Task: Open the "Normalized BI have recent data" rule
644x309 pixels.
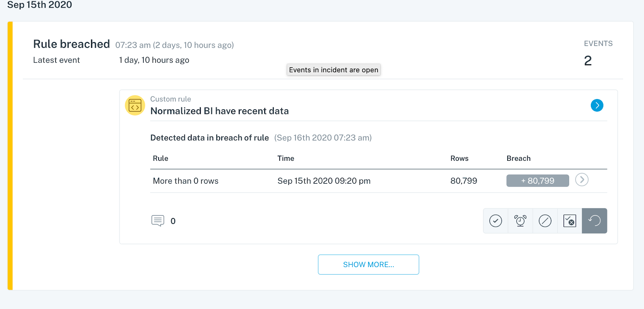Action: 219,111
